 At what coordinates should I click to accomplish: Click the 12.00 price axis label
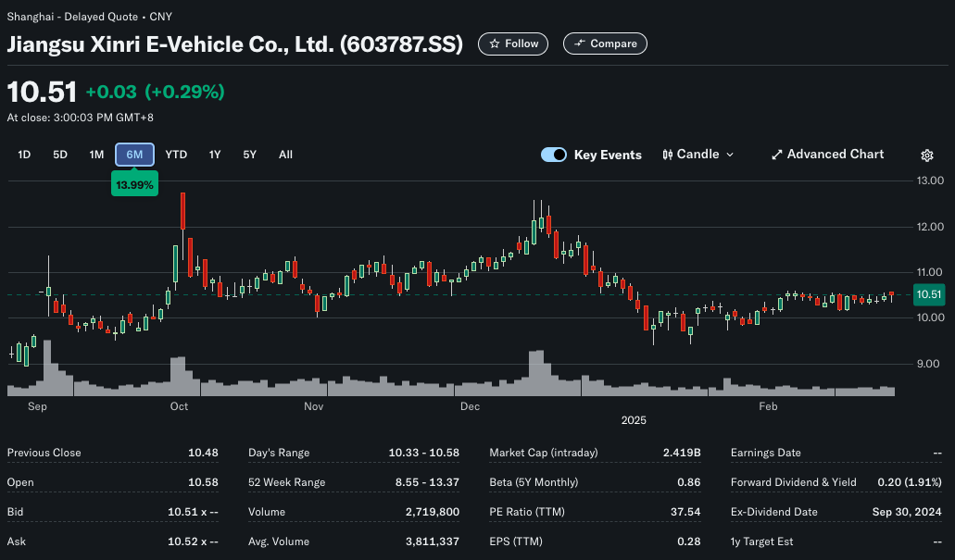[x=930, y=227]
